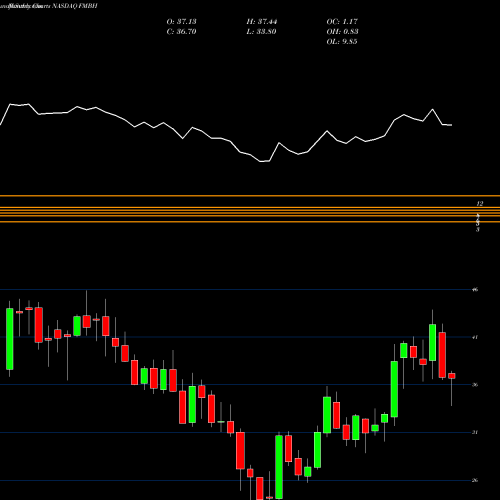Click the close price 'C: 36.70'
This screenshot has height=500, width=500.
tap(181, 32)
